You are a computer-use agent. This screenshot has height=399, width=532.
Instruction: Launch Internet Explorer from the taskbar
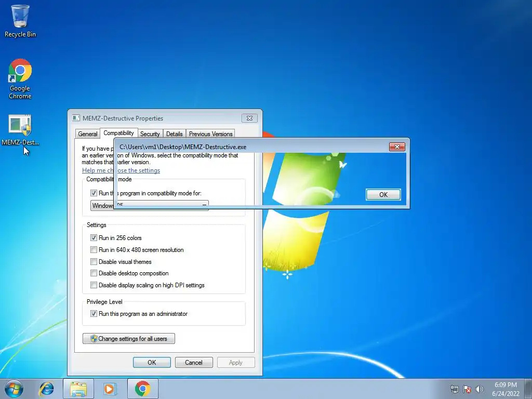pyautogui.click(x=46, y=389)
